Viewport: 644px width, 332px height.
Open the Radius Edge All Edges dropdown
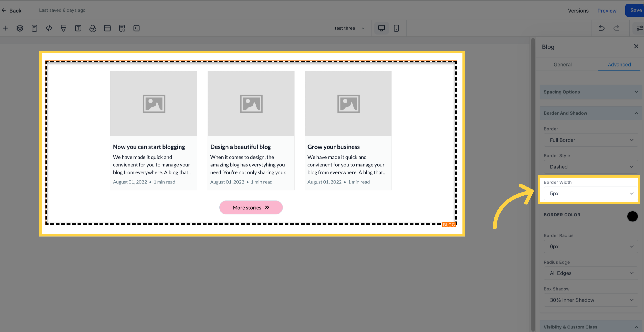(591, 273)
